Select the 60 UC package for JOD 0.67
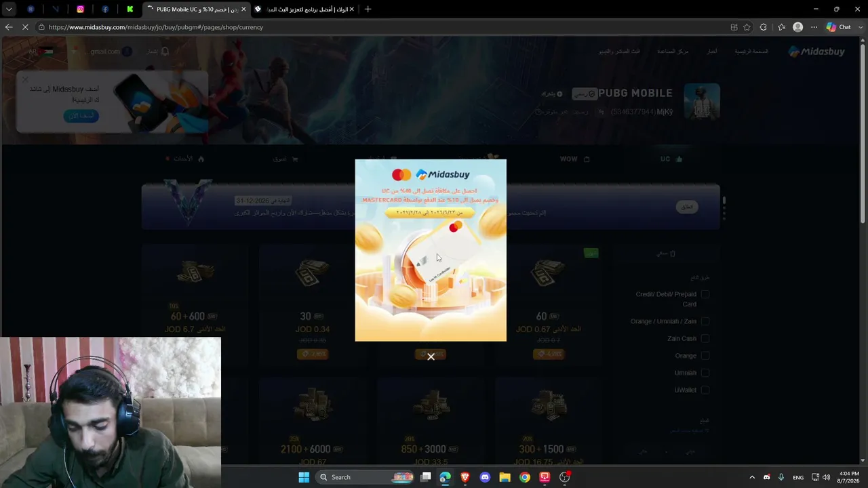This screenshot has height=488, width=868. point(549,305)
